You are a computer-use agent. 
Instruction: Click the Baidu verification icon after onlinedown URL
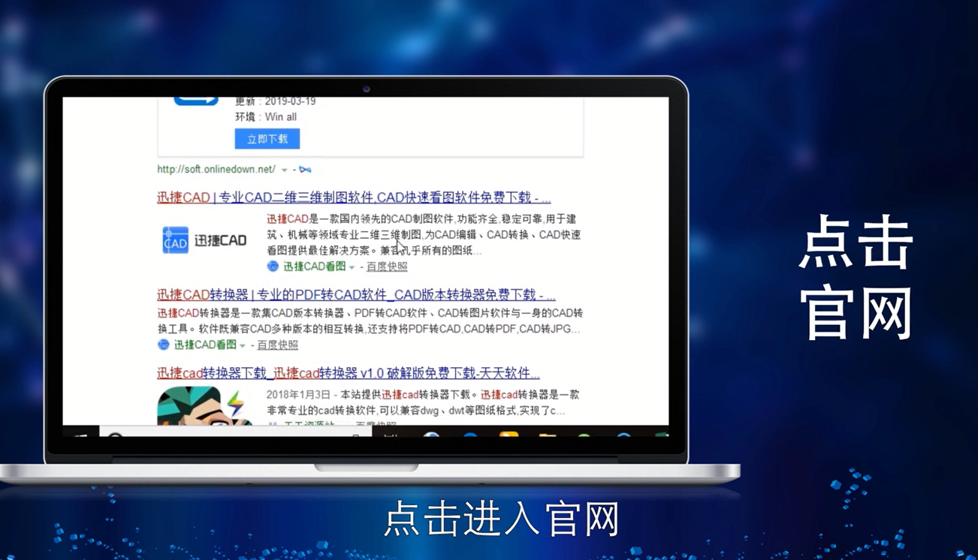pyautogui.click(x=305, y=170)
